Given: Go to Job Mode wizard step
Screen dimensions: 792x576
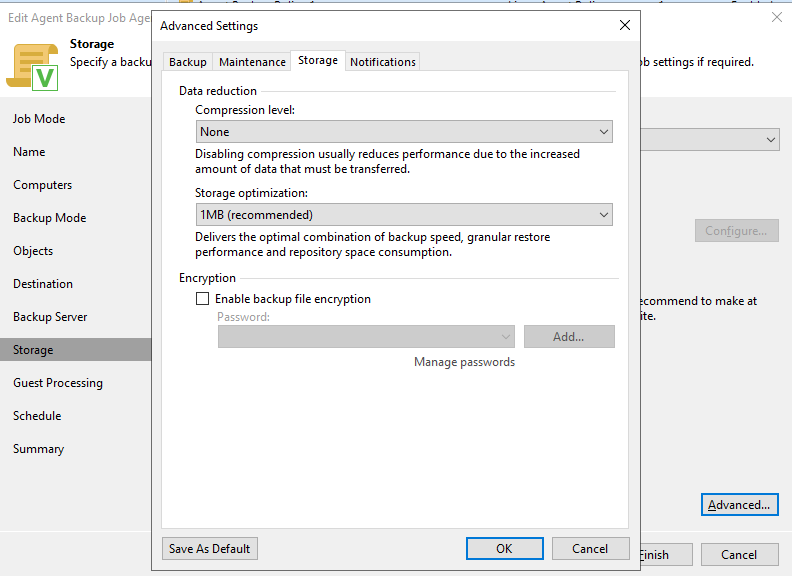Looking at the screenshot, I should 39,119.
